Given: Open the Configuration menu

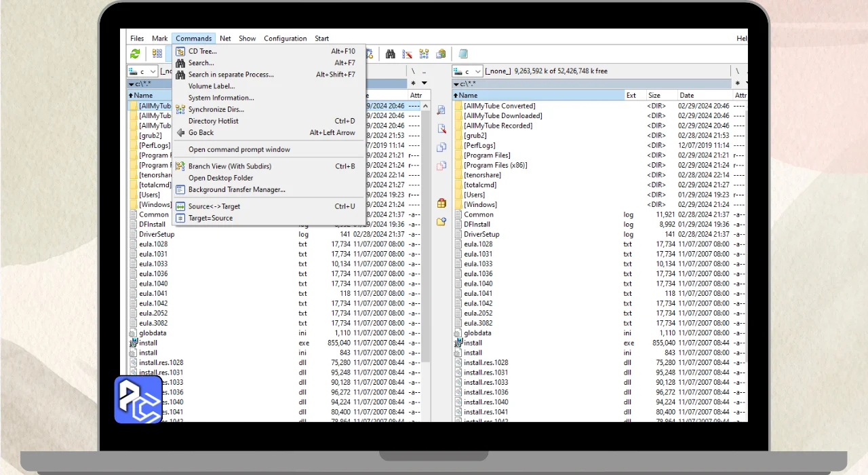Looking at the screenshot, I should (x=285, y=39).
